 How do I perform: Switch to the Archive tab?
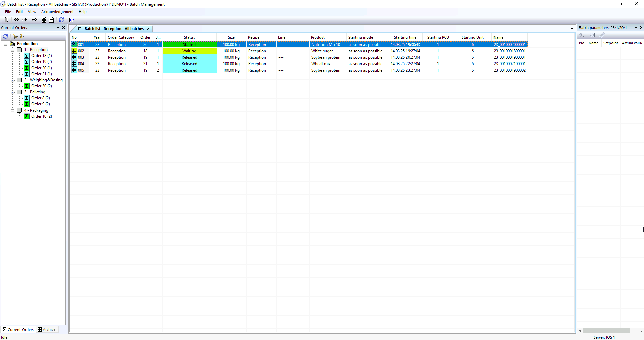tap(47, 329)
